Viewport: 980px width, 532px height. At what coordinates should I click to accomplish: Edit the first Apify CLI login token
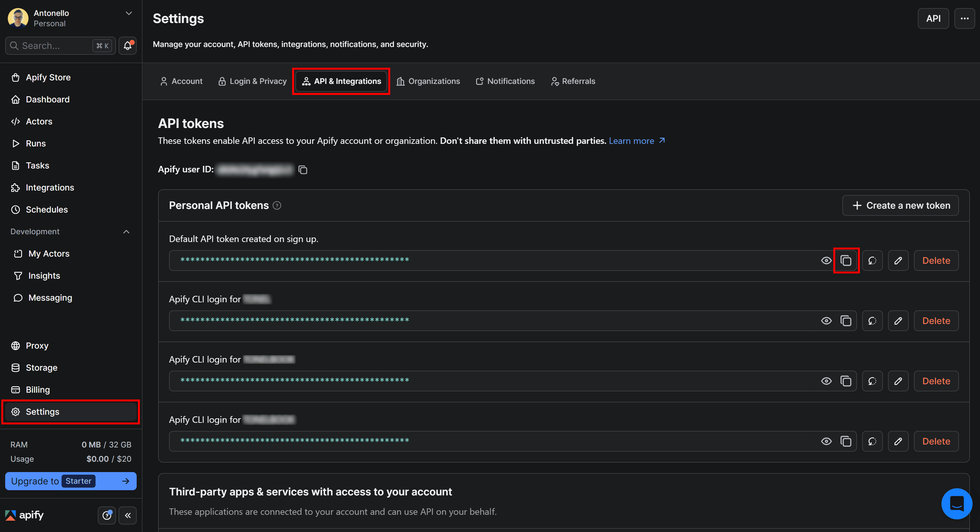tap(898, 321)
